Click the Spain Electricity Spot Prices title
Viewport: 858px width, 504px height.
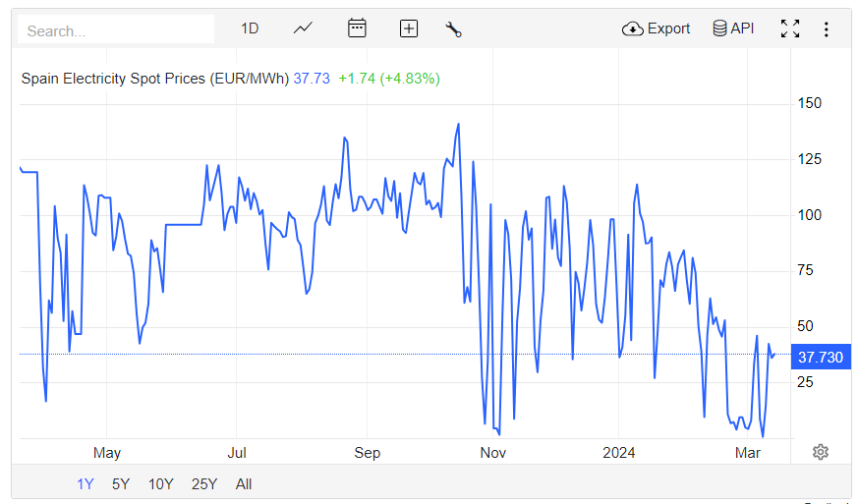point(155,79)
